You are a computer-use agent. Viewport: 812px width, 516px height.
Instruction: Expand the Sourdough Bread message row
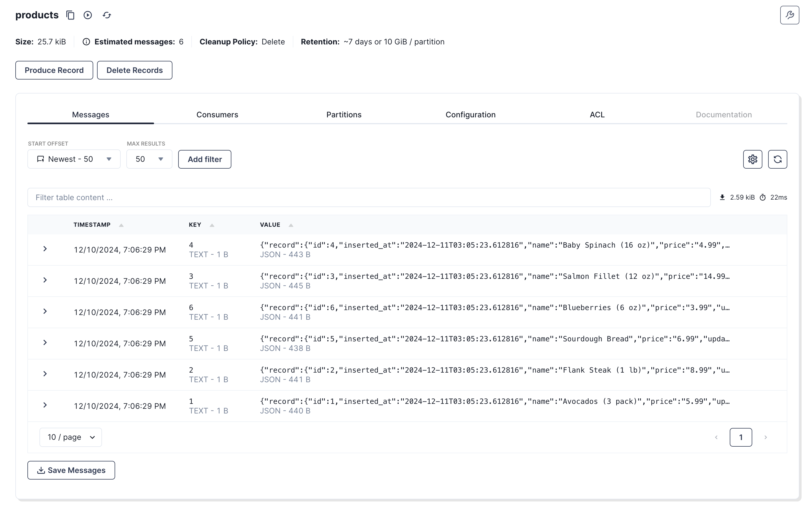click(45, 343)
